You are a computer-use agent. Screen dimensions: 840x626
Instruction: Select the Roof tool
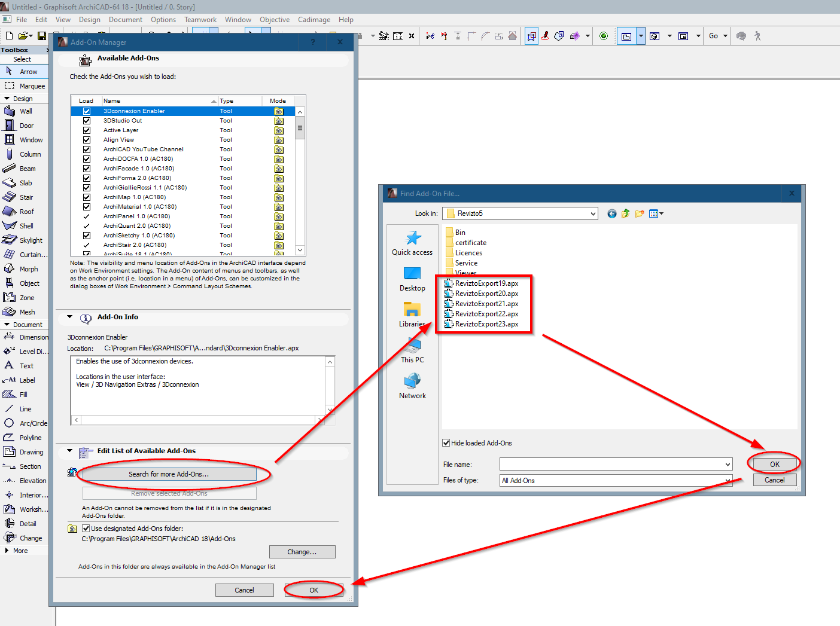click(25, 211)
